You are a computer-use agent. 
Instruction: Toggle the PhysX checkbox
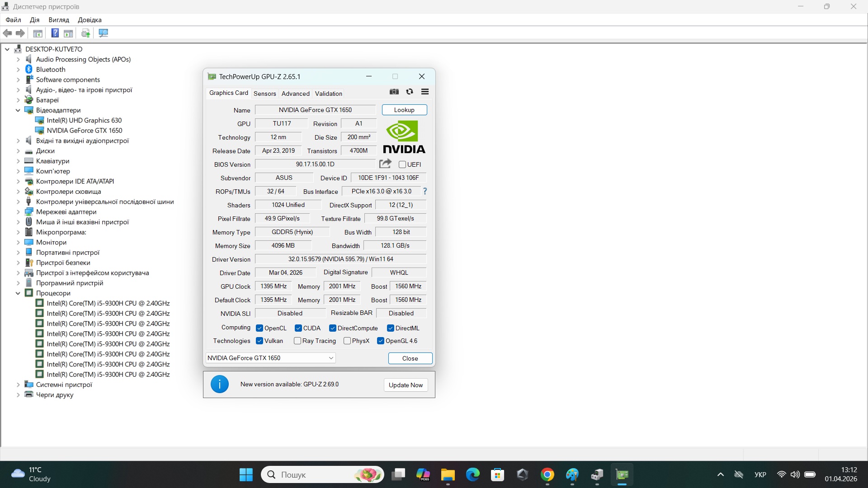coord(347,341)
